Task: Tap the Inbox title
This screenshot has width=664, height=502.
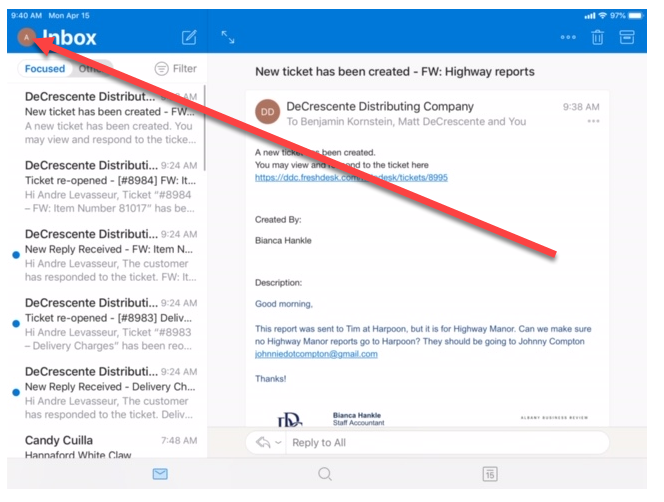Action: tap(69, 37)
